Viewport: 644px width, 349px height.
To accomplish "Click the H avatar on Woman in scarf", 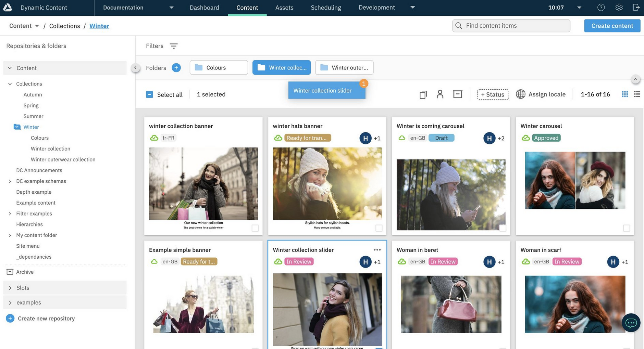I will click(613, 262).
